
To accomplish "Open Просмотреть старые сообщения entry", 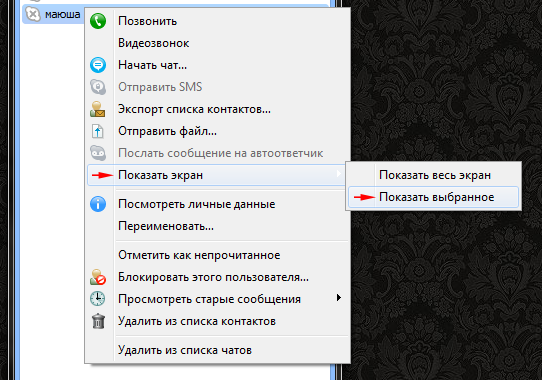I will [x=217, y=299].
